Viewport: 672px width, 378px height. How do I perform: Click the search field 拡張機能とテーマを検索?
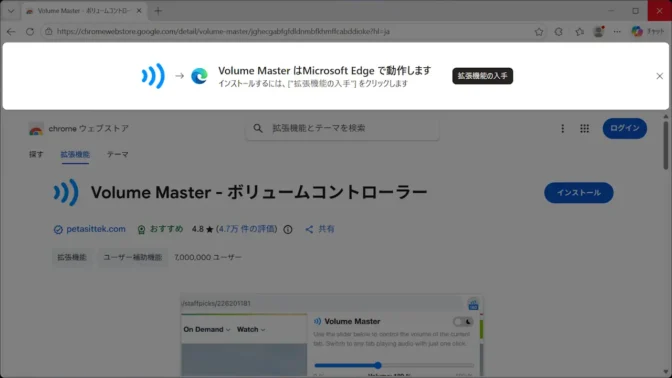tap(342, 128)
